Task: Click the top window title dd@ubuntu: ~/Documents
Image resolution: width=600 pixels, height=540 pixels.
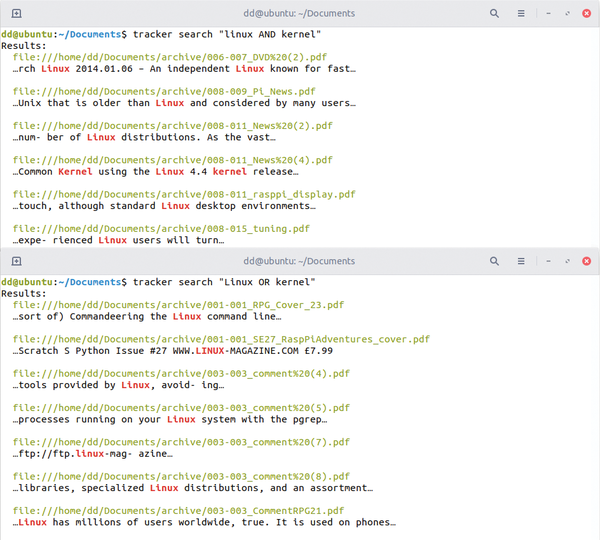Action: 299,13
